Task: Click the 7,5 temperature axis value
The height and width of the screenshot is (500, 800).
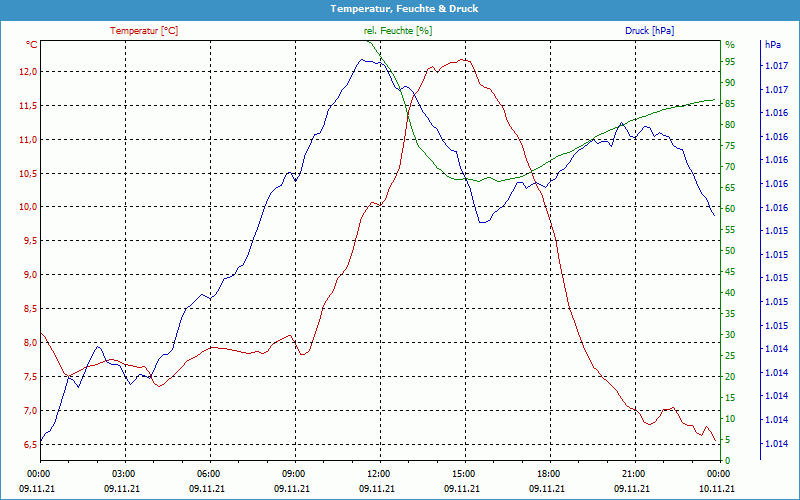Action: coord(30,377)
